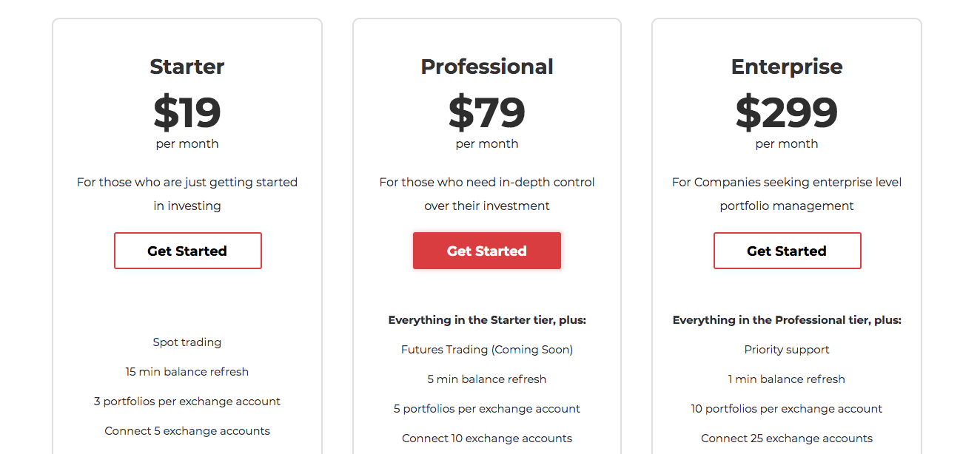Click Connect 5 exchange accounts text
This screenshot has width=980, height=454.
pyautogui.click(x=187, y=431)
